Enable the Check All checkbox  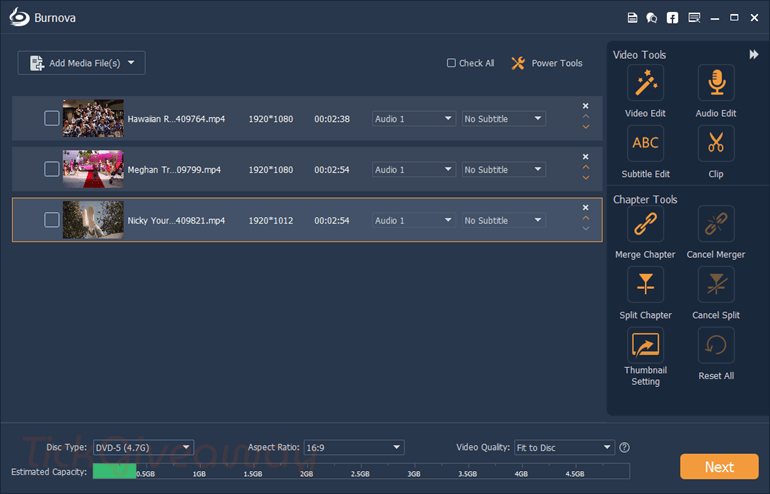451,63
